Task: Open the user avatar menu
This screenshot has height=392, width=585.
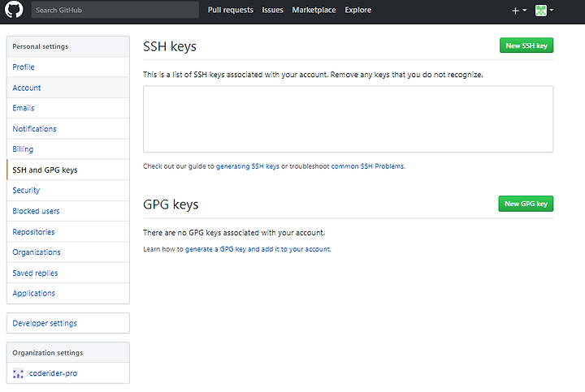Action: (544, 11)
